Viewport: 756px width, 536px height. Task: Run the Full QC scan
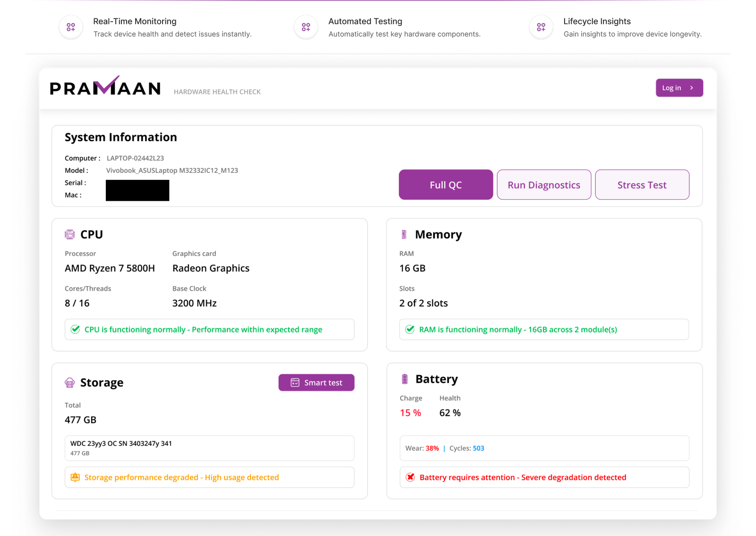pos(445,185)
